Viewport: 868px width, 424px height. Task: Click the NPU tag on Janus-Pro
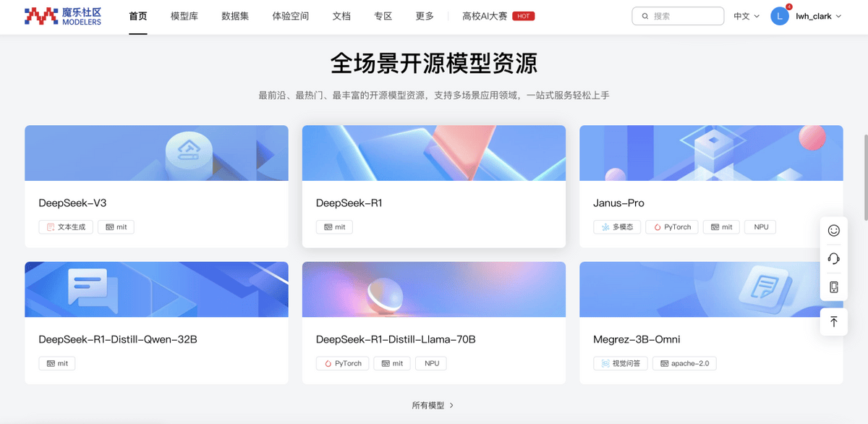[761, 226]
